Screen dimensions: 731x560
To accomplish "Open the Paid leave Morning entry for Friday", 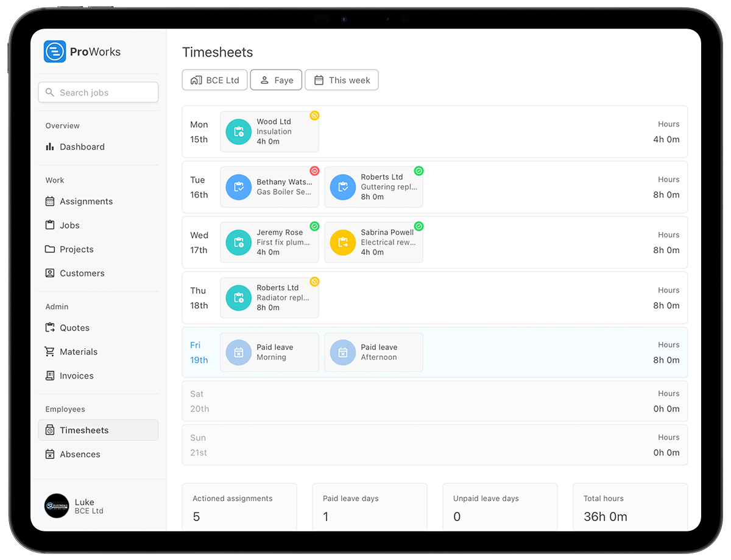I will coord(269,352).
